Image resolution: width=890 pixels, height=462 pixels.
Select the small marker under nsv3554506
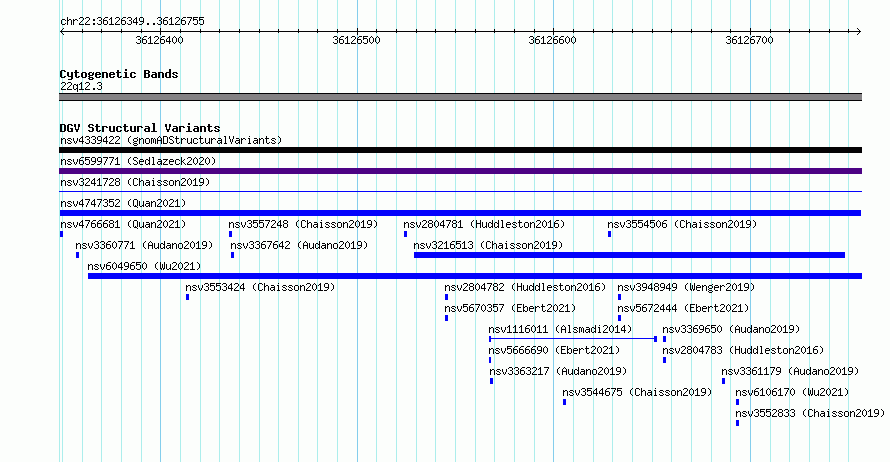click(x=610, y=234)
